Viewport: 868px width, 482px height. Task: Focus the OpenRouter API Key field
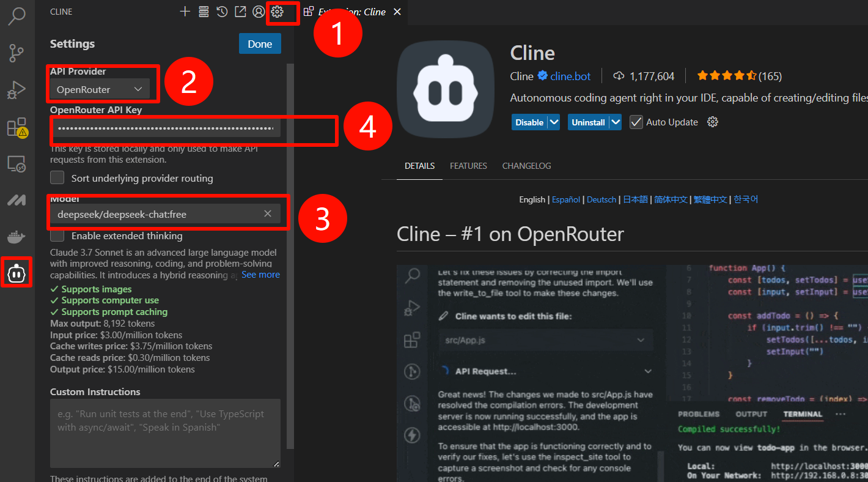point(166,128)
